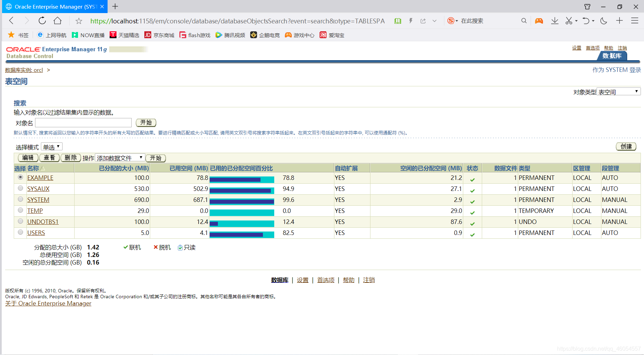Go back with the browser back arrow
Viewport: 644px width, 355px height.
(11, 21)
